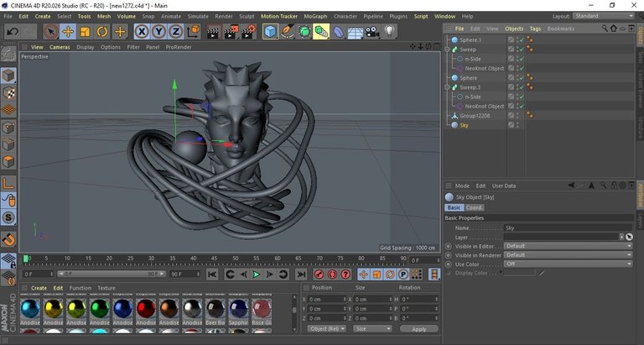The height and width of the screenshot is (345, 644).
Task: Open the User Data menu
Action: [x=504, y=186]
